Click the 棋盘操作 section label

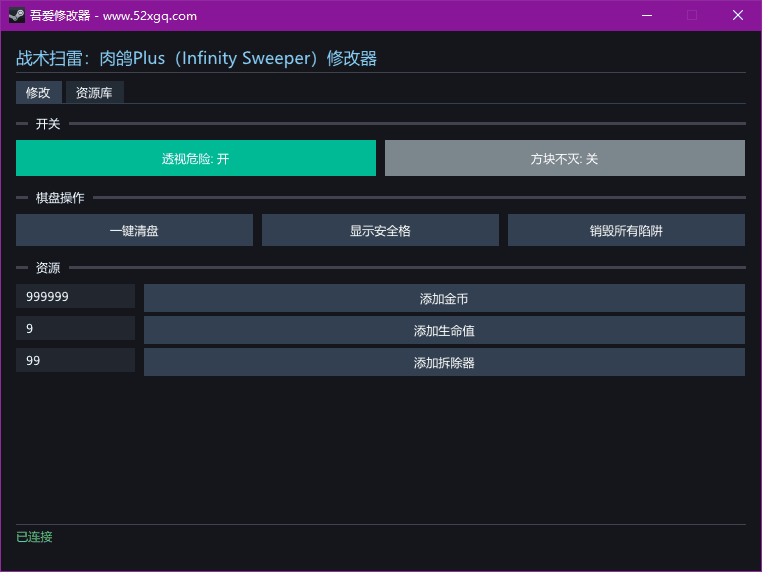pos(60,198)
